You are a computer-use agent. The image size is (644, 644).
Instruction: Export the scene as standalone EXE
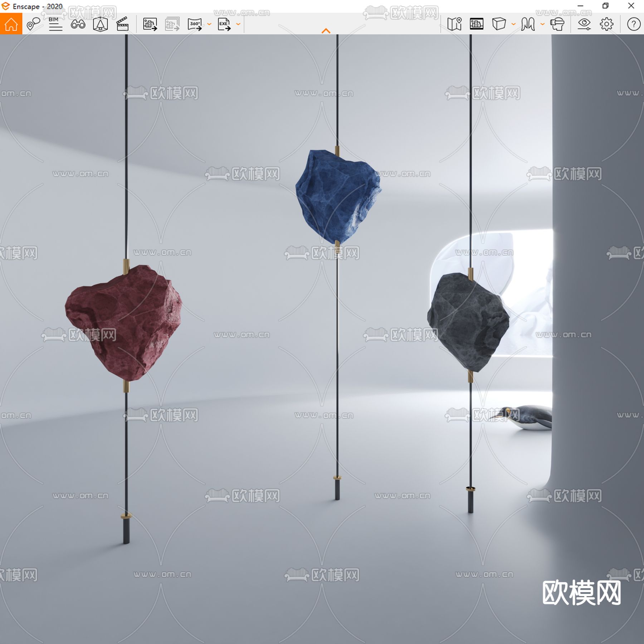tap(225, 24)
